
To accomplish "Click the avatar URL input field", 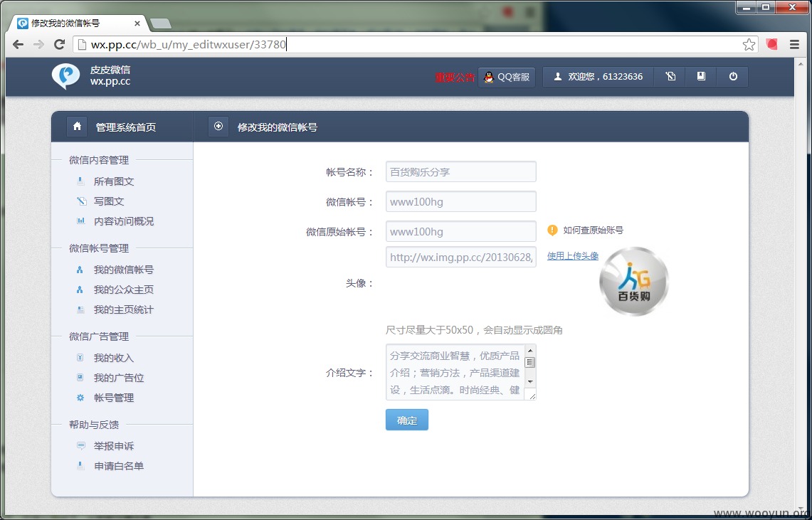I will 461,257.
